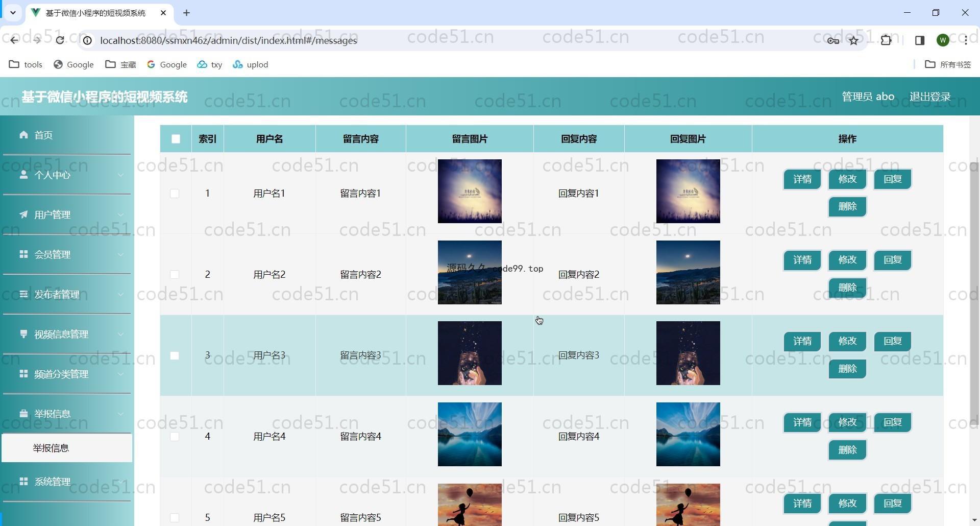Click the 管理员 abo account label
Viewport: 980px width, 526px height.
[x=868, y=97]
